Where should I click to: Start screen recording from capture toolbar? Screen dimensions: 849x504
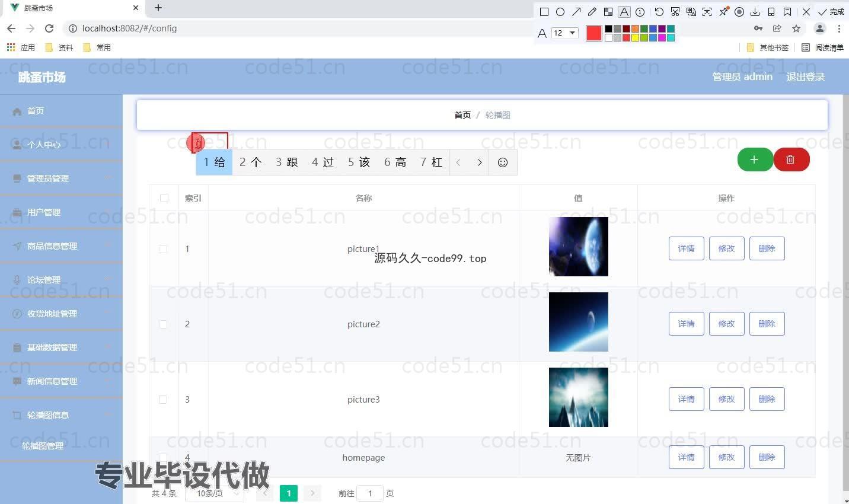[x=739, y=12]
